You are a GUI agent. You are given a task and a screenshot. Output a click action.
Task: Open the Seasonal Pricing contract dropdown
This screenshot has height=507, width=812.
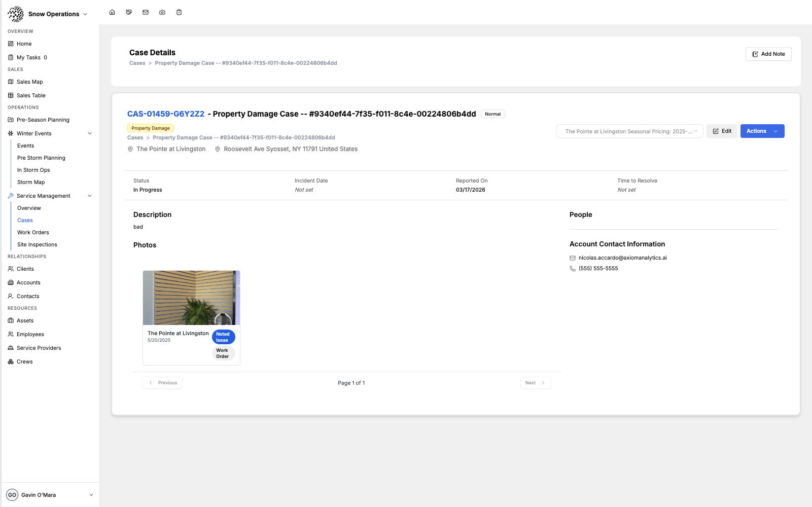(x=629, y=131)
